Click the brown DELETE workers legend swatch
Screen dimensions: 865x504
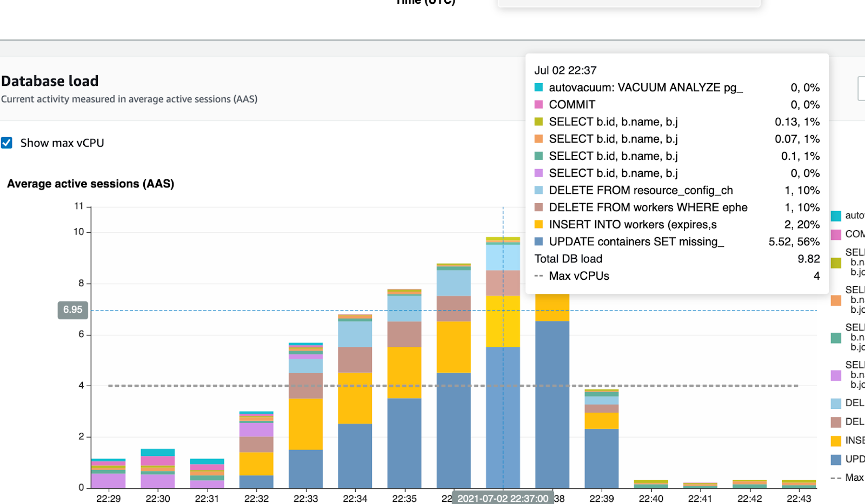(x=835, y=421)
